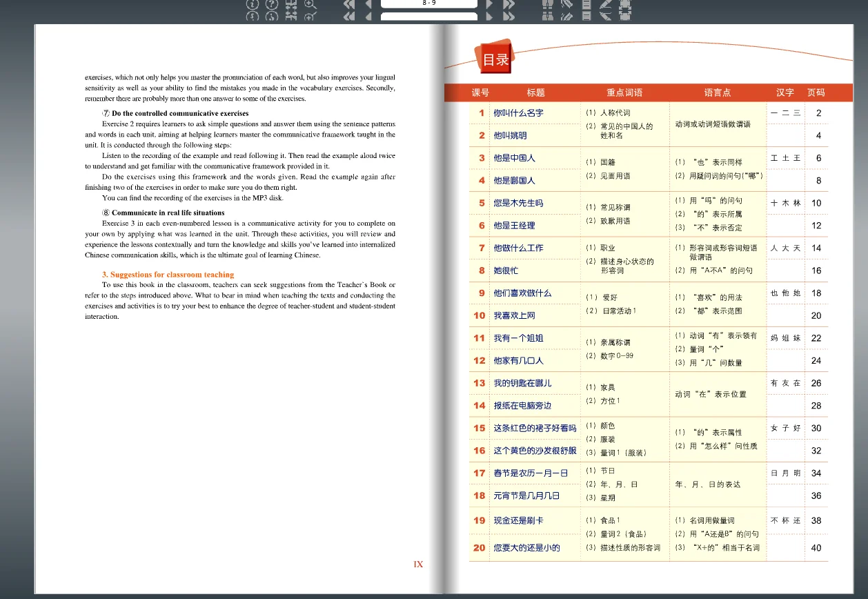The width and height of the screenshot is (868, 599).
Task: Toggle the fullscreen icon at toolbar right end
Action: click(625, 4)
